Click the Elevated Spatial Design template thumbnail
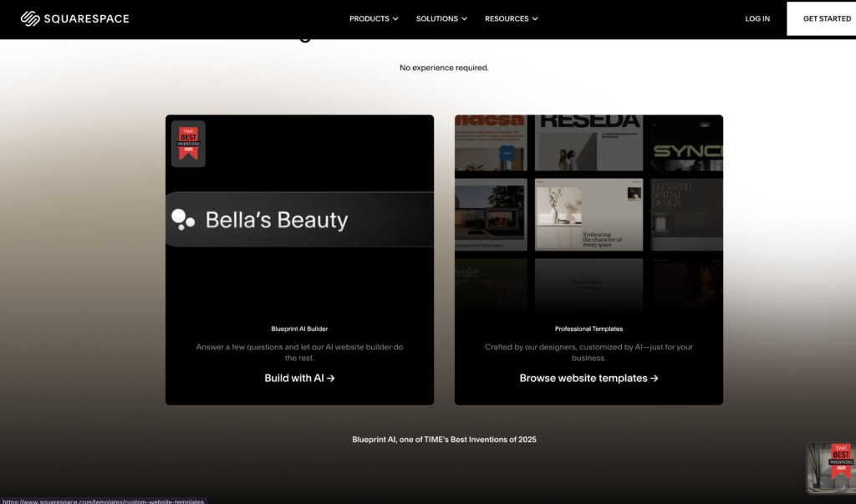Image resolution: width=856 pixels, height=504 pixels. point(686,214)
